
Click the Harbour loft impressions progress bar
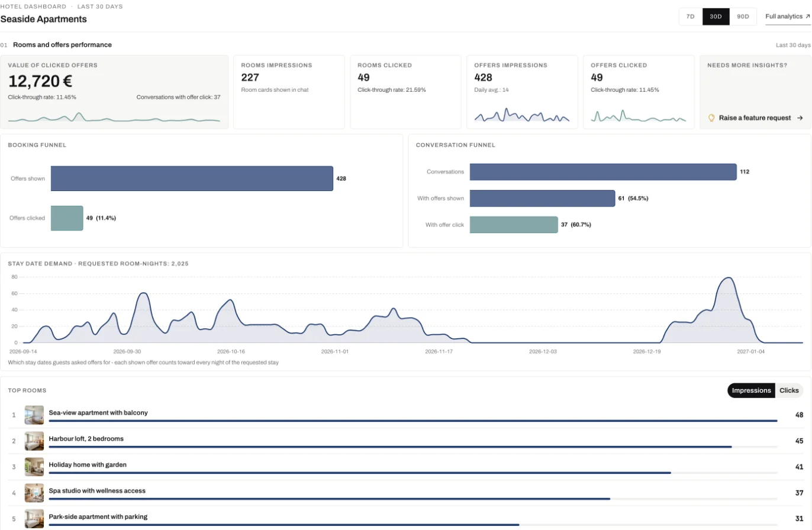(x=413, y=447)
